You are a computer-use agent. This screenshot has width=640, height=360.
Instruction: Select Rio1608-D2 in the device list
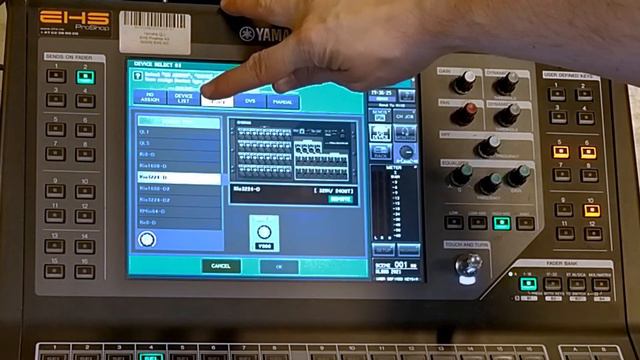click(x=180, y=189)
